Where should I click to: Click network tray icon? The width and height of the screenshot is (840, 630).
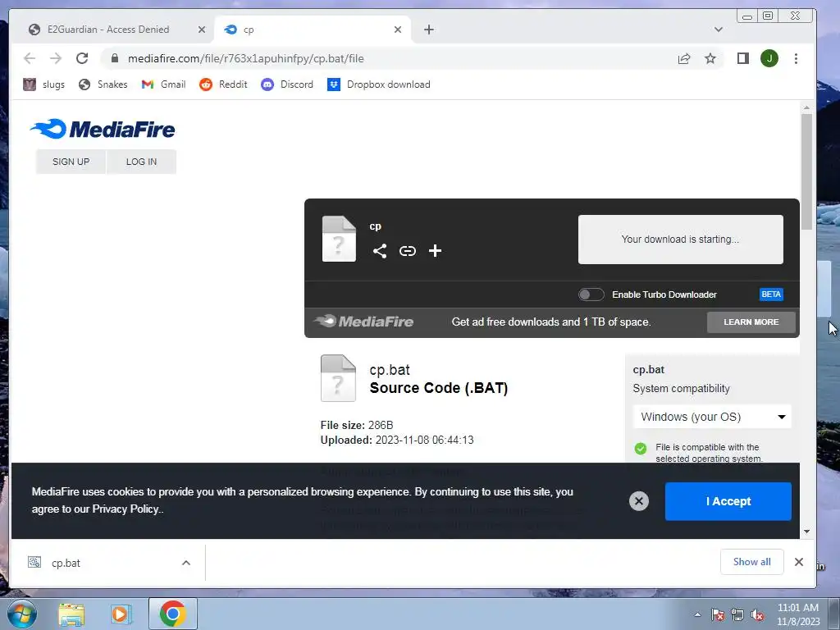click(737, 614)
